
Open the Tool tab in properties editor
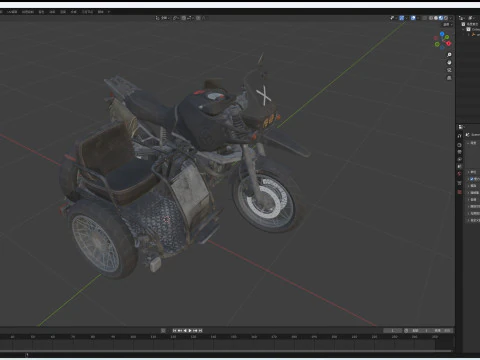pos(460,136)
